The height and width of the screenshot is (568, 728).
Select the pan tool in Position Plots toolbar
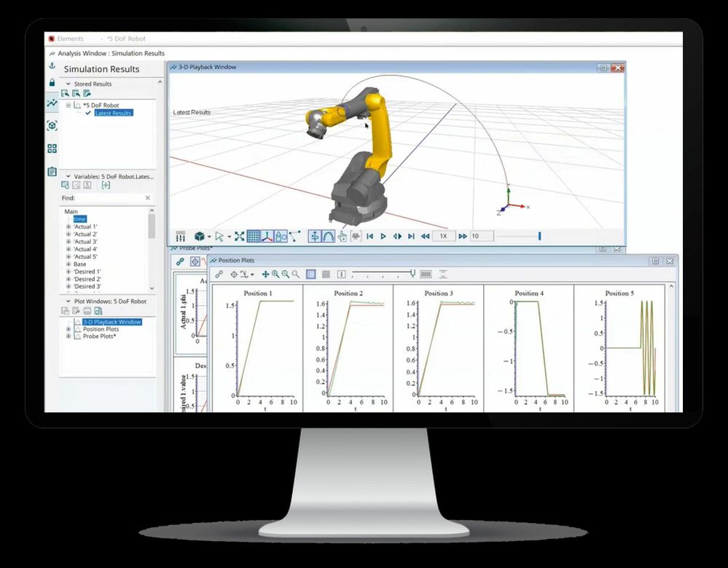click(x=265, y=274)
